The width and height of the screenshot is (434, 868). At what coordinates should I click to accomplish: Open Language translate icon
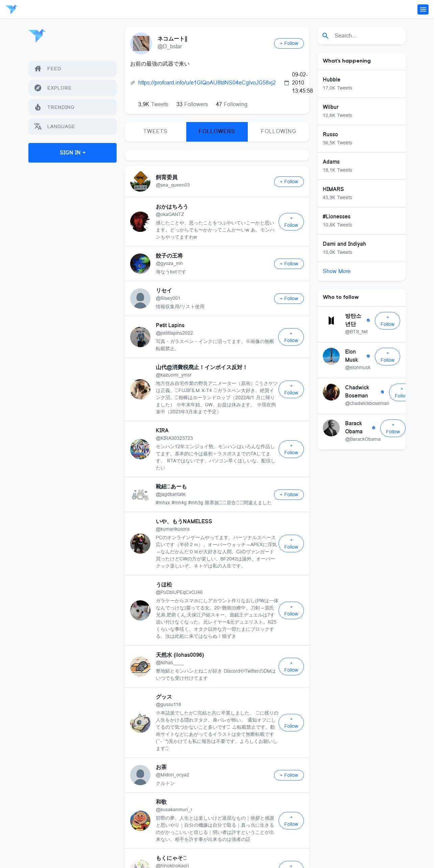[x=38, y=126]
